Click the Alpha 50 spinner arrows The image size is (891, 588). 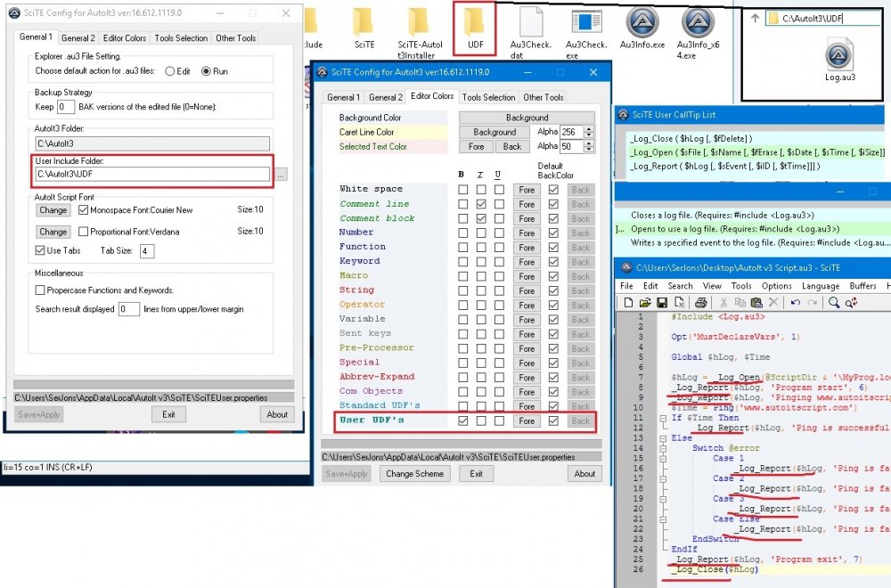[x=589, y=147]
